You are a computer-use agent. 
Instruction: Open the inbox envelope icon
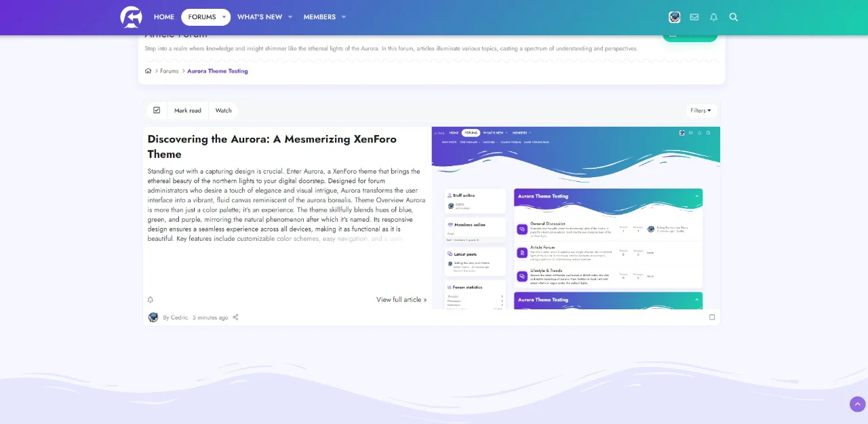coord(694,17)
